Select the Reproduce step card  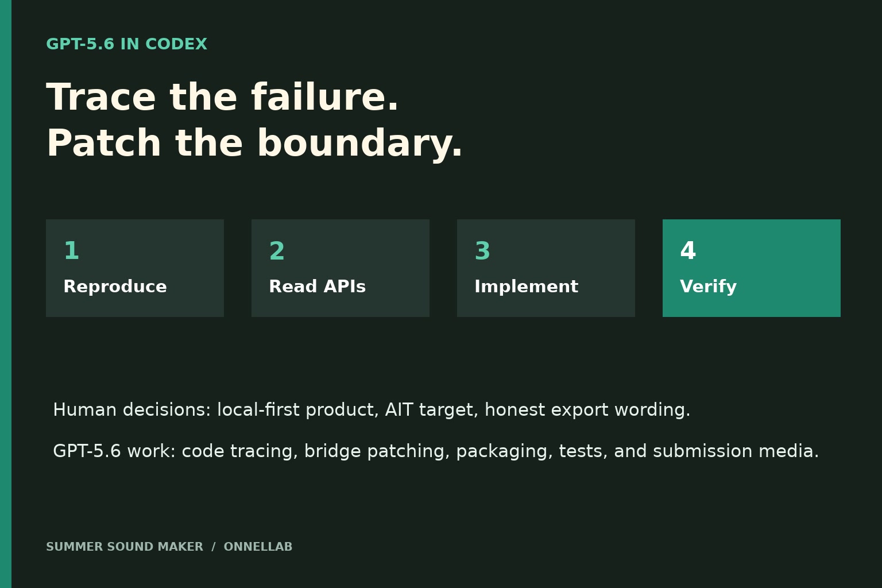[x=135, y=268]
